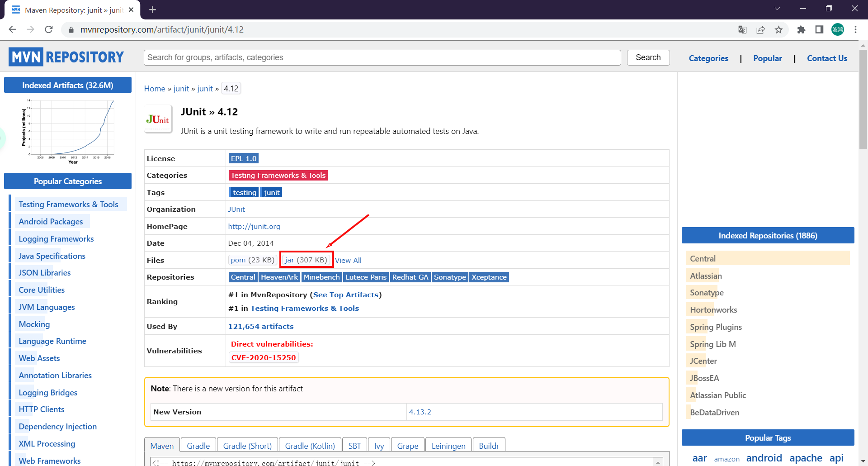Image resolution: width=868 pixels, height=466 pixels.
Task: Open a new browser tab
Action: [152, 10]
